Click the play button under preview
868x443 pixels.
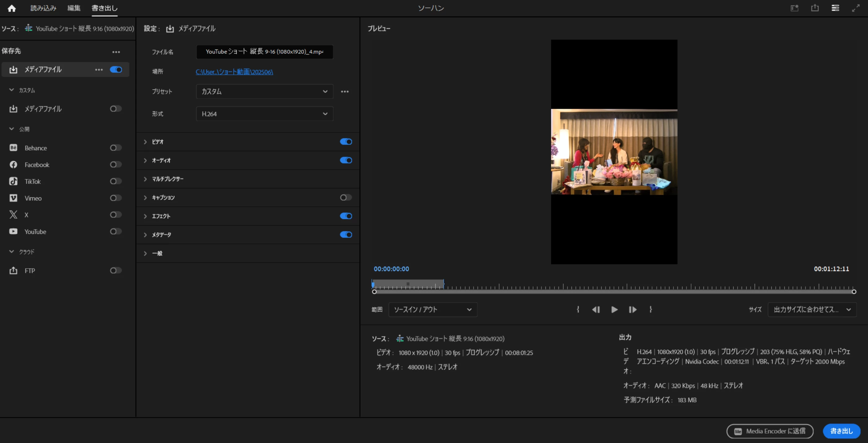pyautogui.click(x=614, y=309)
